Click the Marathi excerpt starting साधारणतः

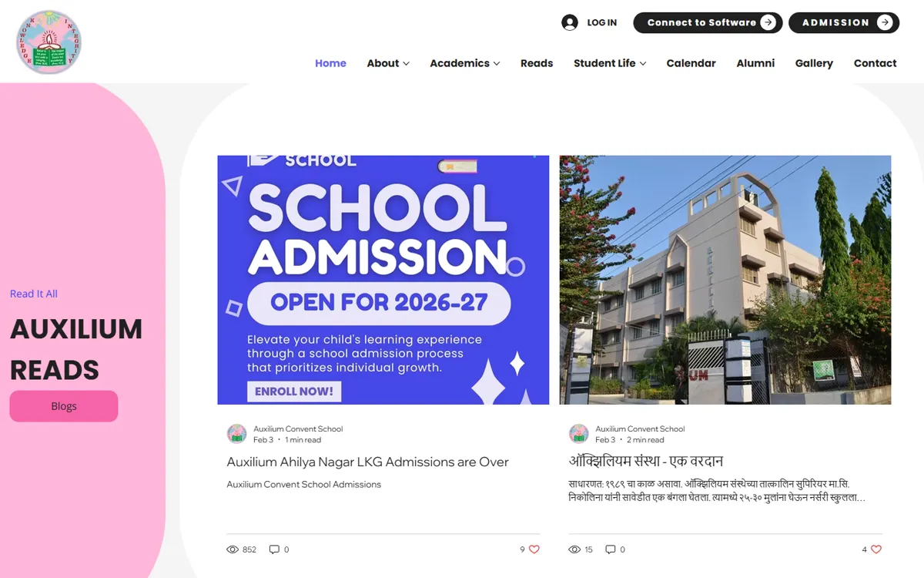(x=717, y=491)
